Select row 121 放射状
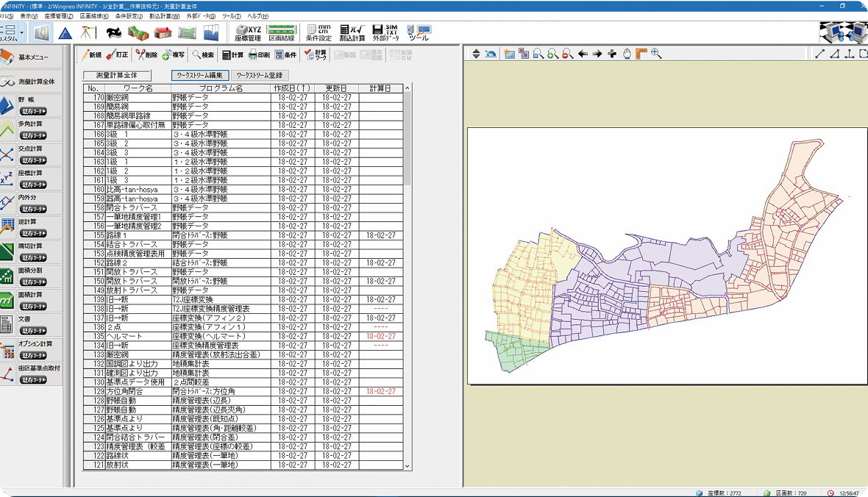868x497 pixels. [243, 465]
